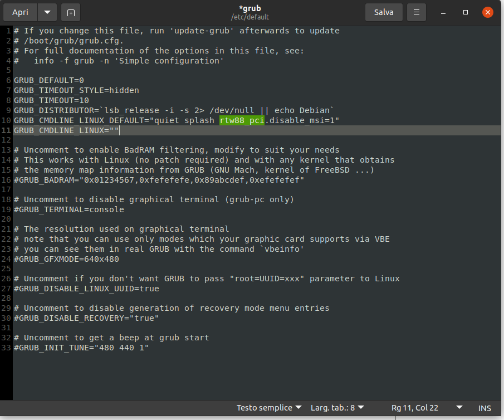Click the Apri open-file button

click(x=20, y=12)
